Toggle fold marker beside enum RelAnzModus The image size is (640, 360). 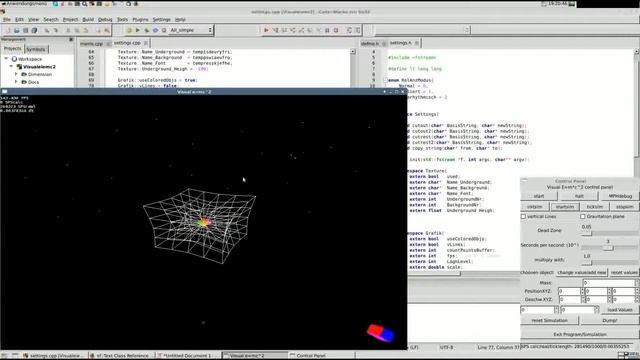coord(385,80)
